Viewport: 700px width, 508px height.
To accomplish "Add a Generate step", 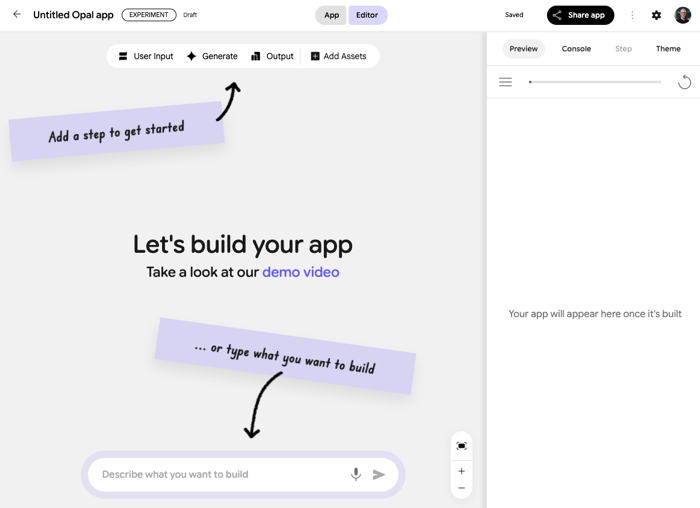I will [x=212, y=56].
